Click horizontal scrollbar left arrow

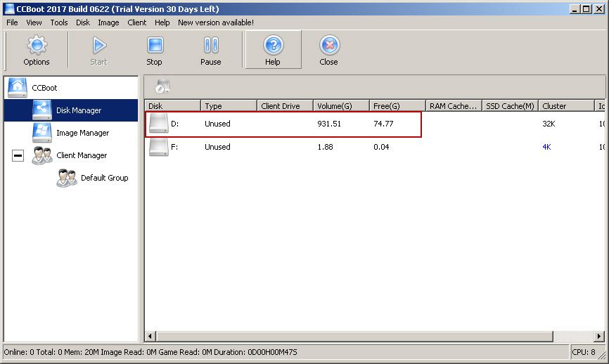(x=150, y=336)
